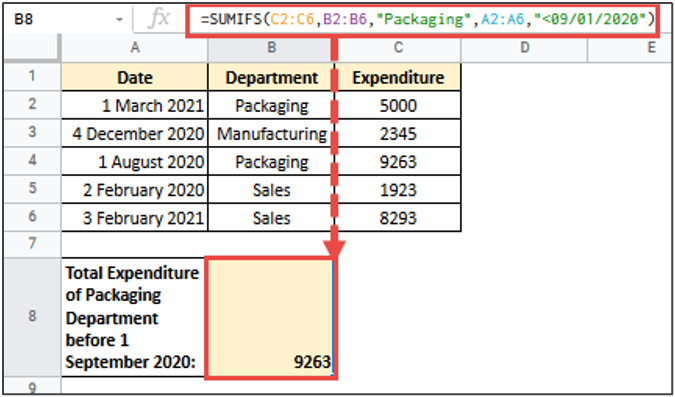Click the Date header cell
The image size is (675, 397).
(135, 77)
